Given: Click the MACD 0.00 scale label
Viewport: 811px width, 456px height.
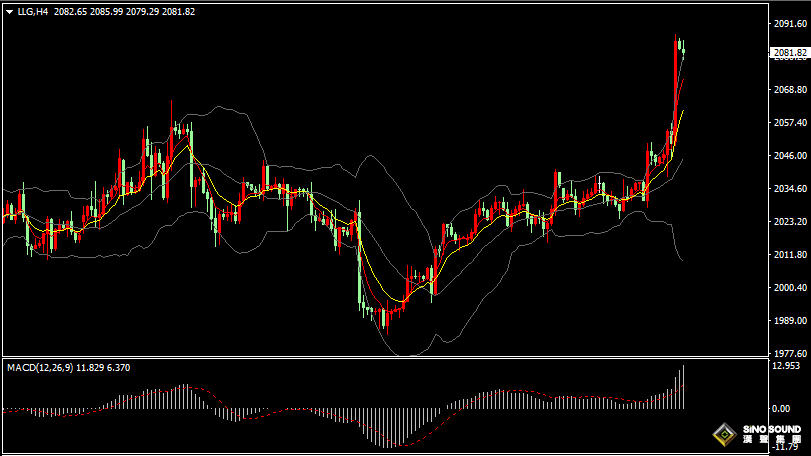Looking at the screenshot, I should [x=781, y=408].
